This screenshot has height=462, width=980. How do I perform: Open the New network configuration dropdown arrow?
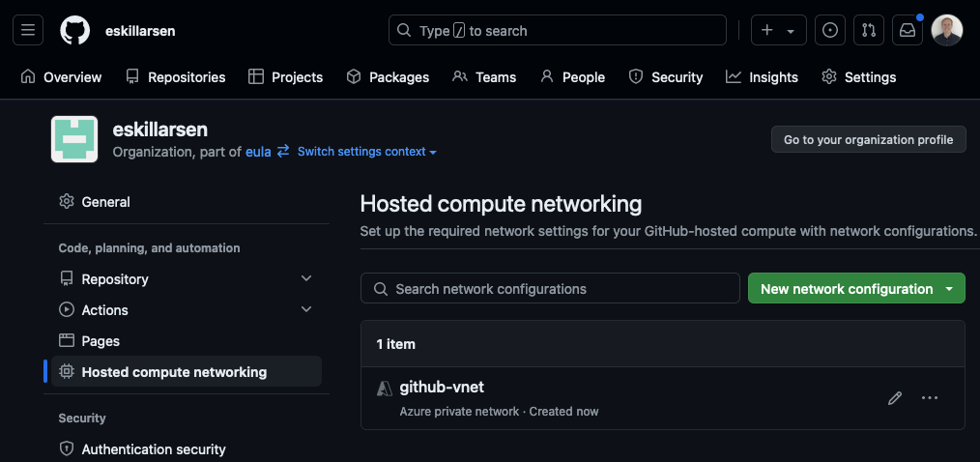coord(950,289)
